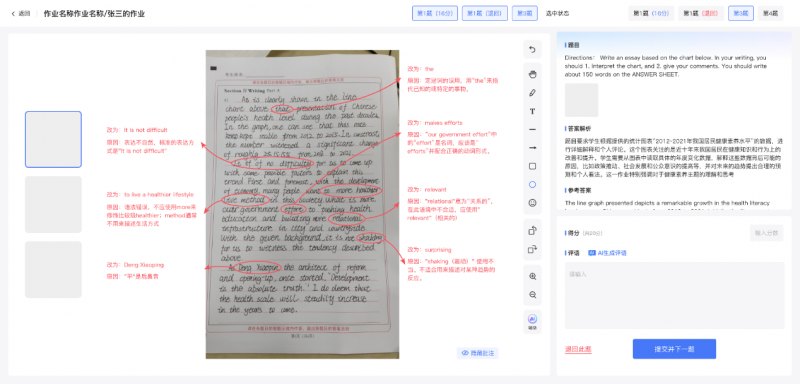Open the 第4题 question tab
Image resolution: width=800 pixels, height=384 pixels.
[x=770, y=13]
